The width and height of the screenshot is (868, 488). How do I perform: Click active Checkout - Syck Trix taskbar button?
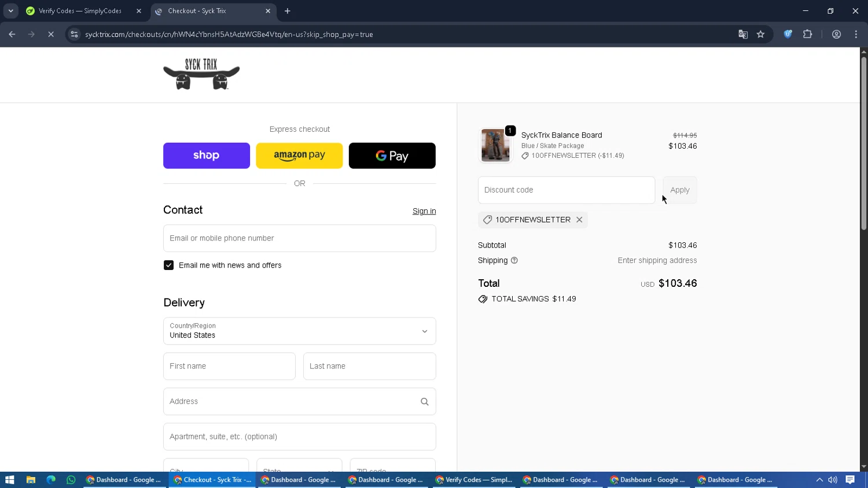(x=212, y=480)
